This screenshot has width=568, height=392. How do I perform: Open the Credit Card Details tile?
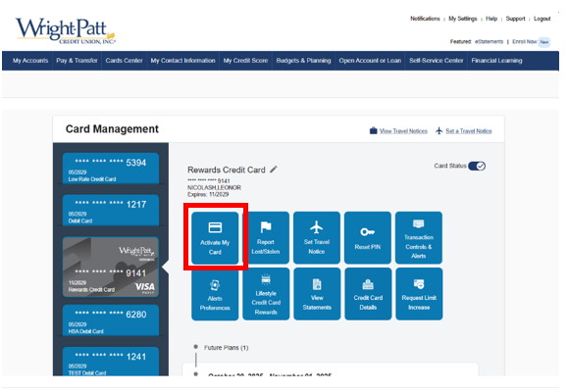pyautogui.click(x=368, y=294)
